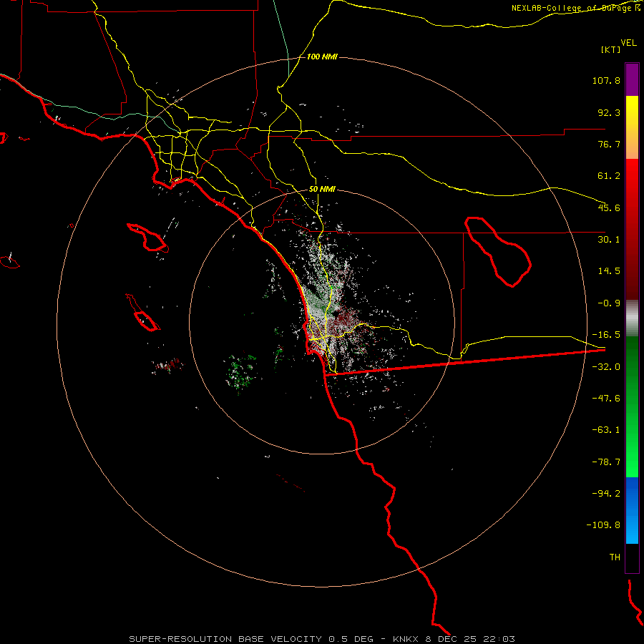Click the -63.1 legend value
The height and width of the screenshot is (644, 644).
tap(606, 430)
